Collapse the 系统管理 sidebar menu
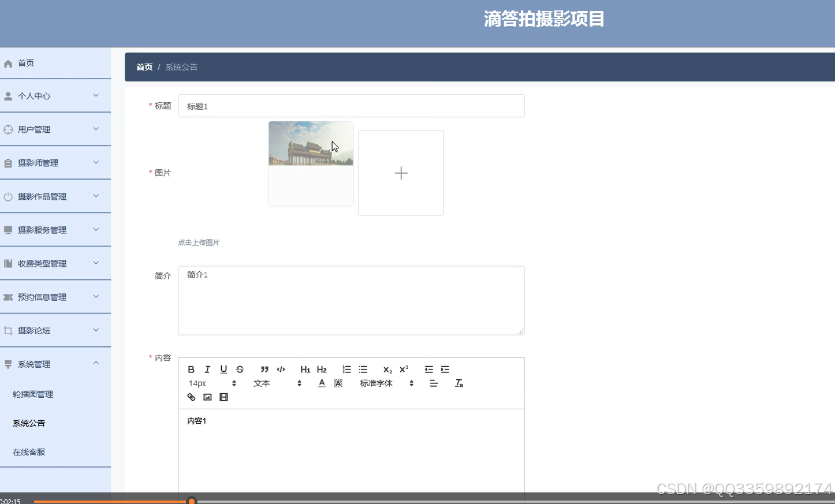835x504 pixels. point(55,364)
